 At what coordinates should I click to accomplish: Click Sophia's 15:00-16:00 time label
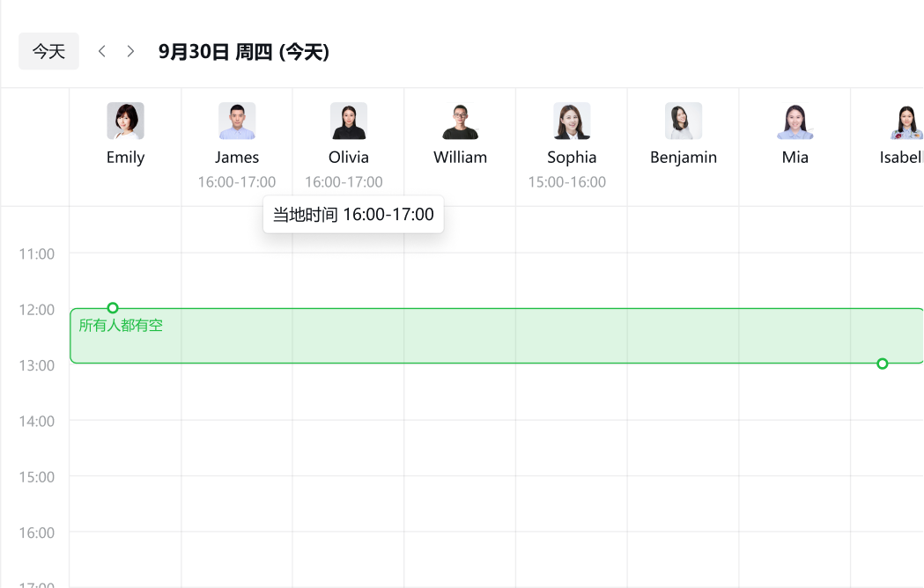pos(567,182)
